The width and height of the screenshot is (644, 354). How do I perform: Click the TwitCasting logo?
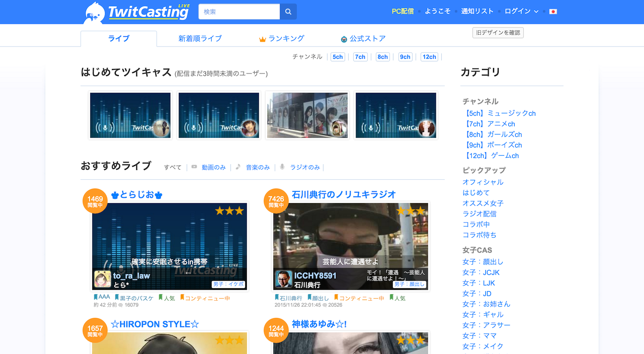point(137,12)
